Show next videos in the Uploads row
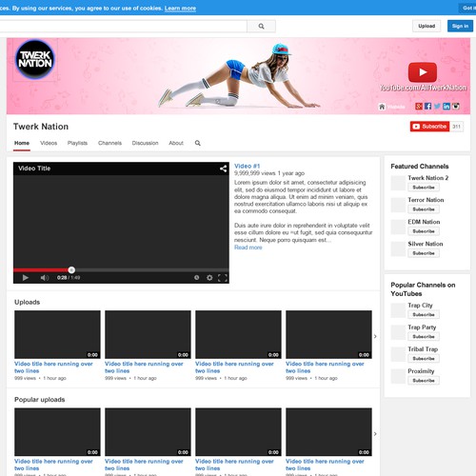Viewport: 476px width, 476px height. (x=375, y=336)
